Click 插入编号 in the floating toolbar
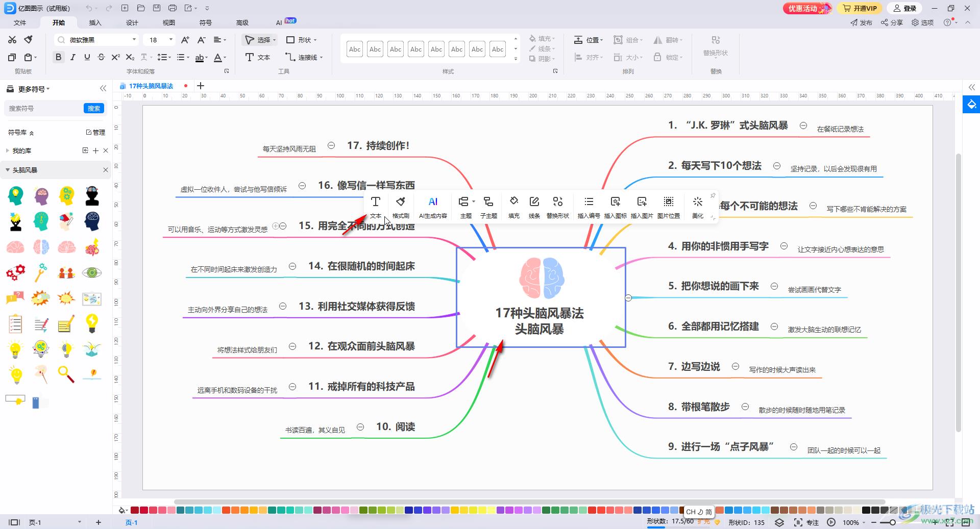The image size is (980, 529). [589, 207]
